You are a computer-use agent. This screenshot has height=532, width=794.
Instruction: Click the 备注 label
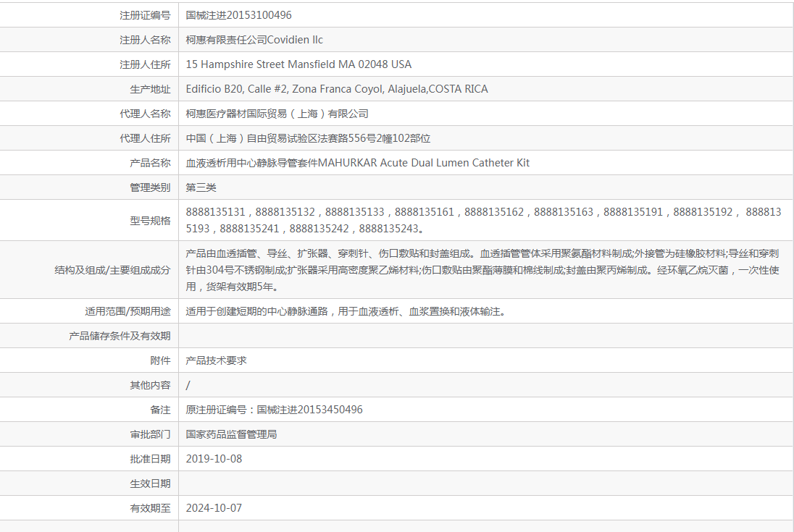point(160,410)
